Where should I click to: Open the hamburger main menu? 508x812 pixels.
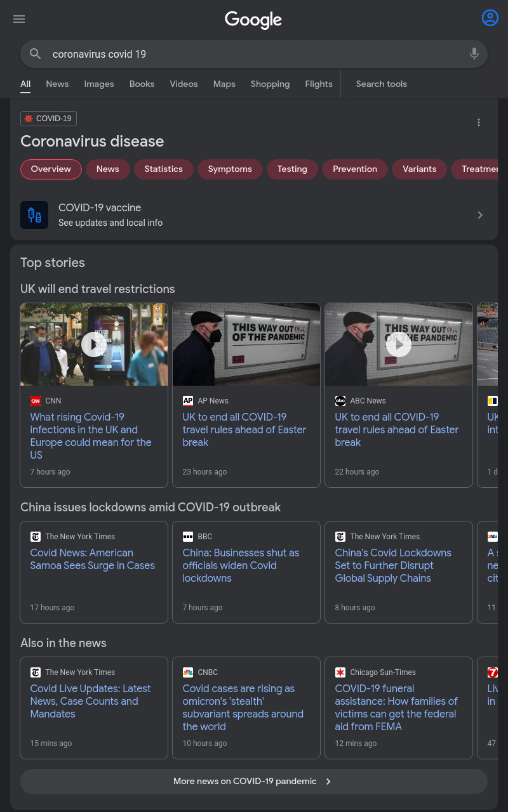click(19, 19)
